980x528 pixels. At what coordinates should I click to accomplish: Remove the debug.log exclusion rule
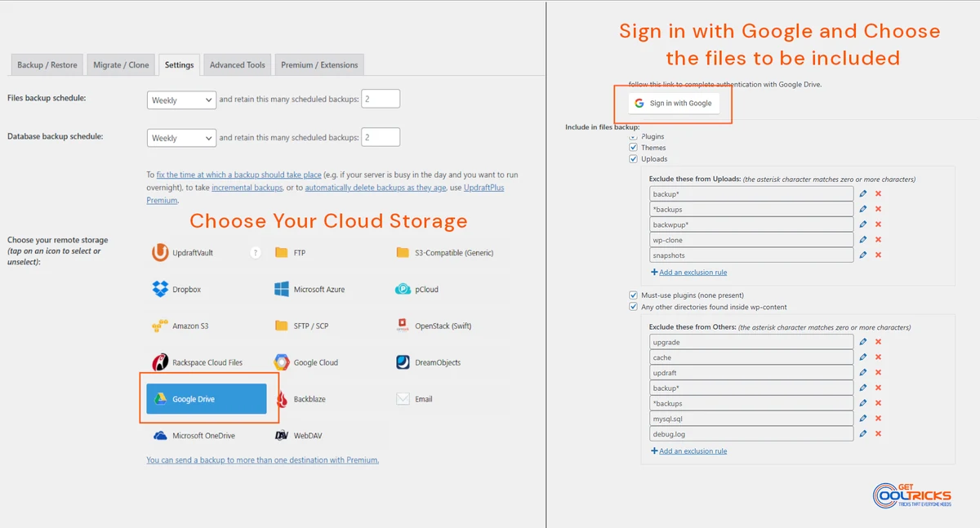(879, 434)
